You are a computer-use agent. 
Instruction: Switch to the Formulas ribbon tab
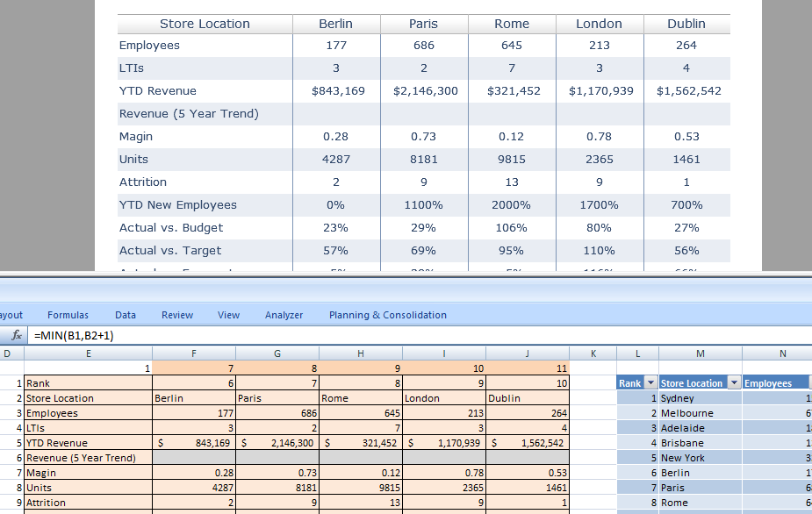tap(68, 315)
